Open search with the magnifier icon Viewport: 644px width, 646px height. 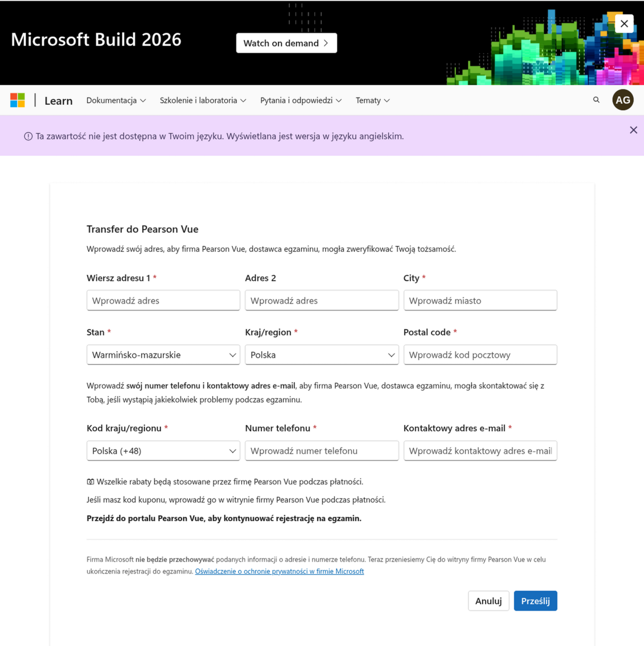[597, 100]
